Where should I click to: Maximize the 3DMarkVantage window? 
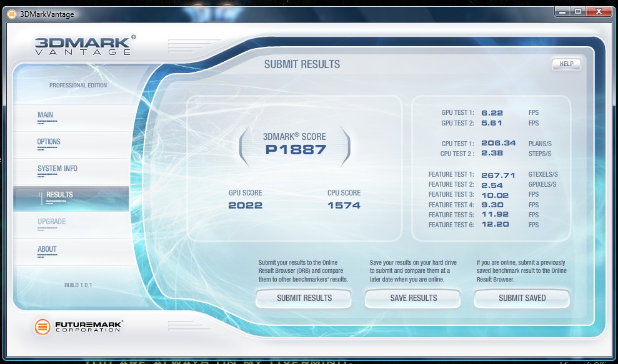click(x=578, y=12)
